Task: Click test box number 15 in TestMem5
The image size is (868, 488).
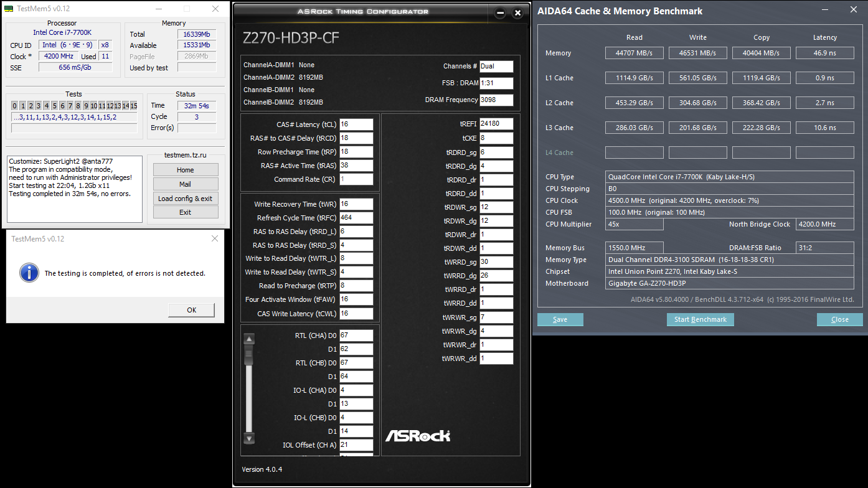Action: pyautogui.click(x=133, y=106)
